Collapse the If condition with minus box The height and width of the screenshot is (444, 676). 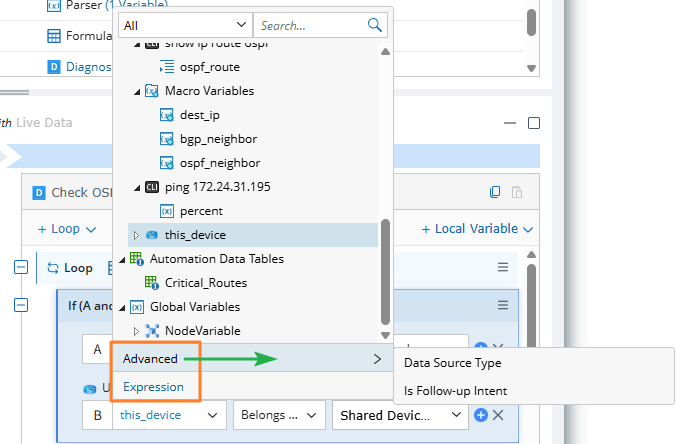tap(20, 305)
